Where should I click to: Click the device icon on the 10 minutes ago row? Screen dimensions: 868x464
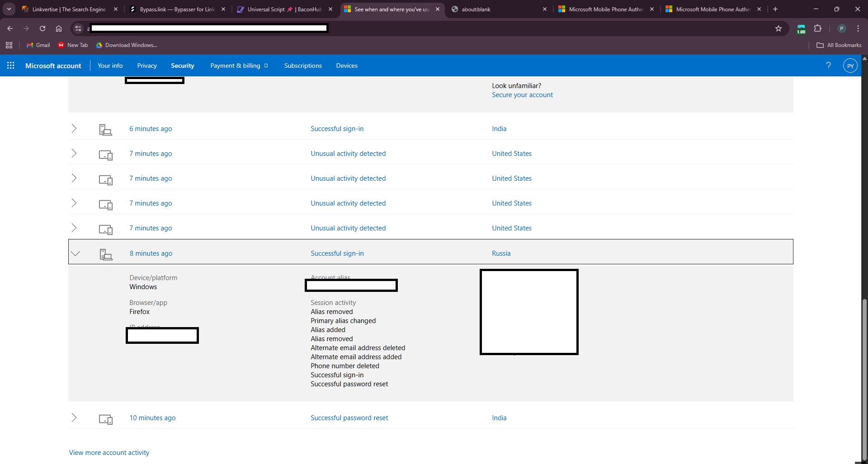point(106,419)
